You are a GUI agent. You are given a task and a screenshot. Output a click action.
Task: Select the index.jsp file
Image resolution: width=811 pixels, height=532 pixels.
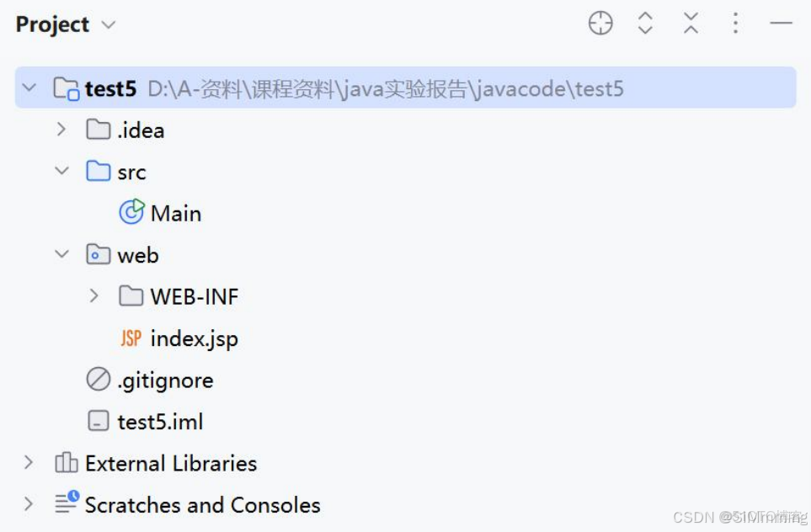coord(194,338)
